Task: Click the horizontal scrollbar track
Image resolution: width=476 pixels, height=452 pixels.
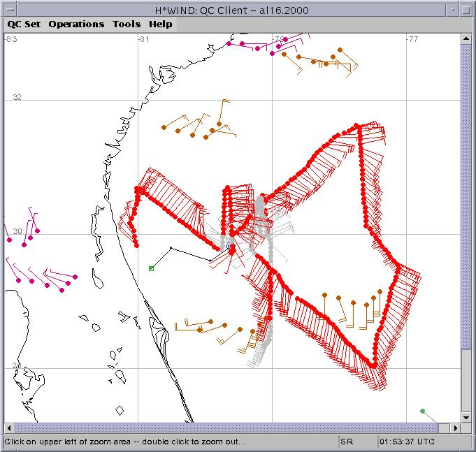Action: tap(231, 428)
